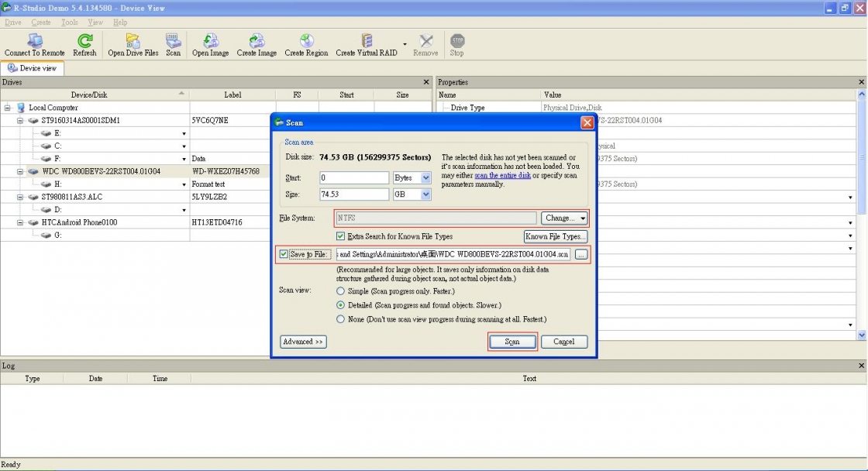Click the Text column header in Log
The image size is (868, 471).
click(529, 379)
